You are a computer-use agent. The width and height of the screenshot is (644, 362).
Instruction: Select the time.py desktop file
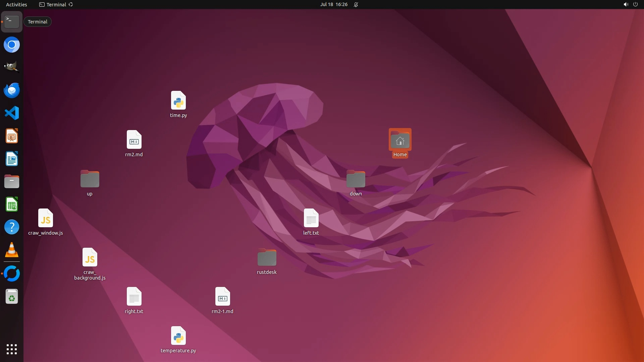click(178, 101)
